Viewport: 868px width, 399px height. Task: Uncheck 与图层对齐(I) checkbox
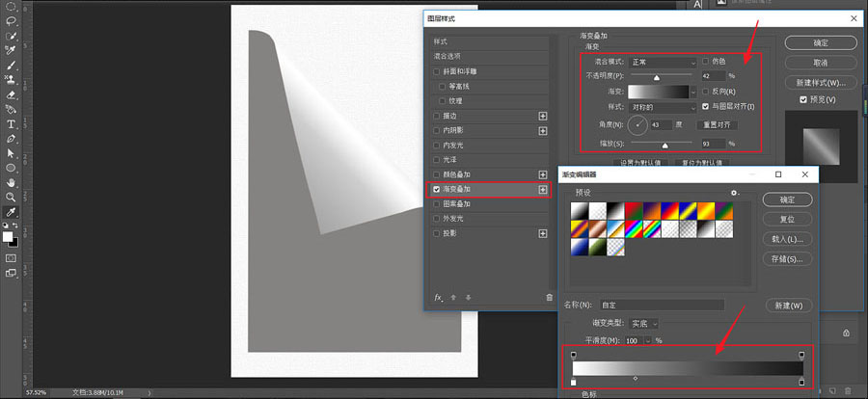coord(706,106)
